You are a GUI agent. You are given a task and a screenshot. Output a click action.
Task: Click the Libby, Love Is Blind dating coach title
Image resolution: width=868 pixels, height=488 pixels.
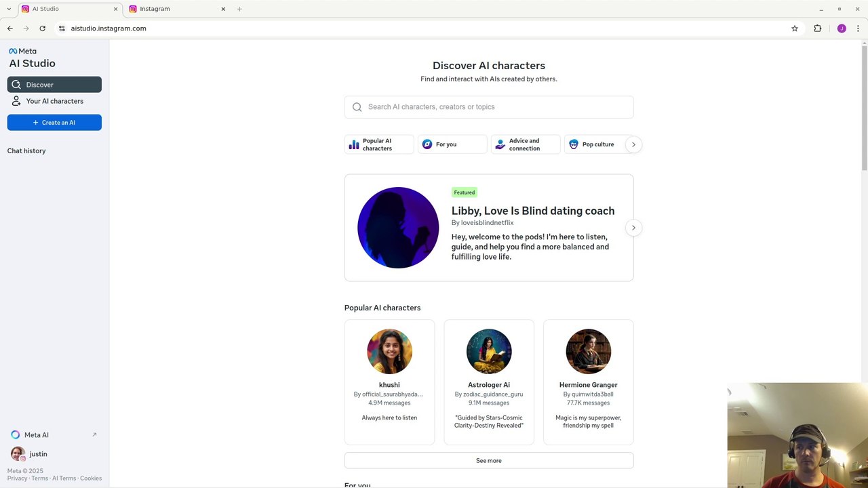(533, 211)
